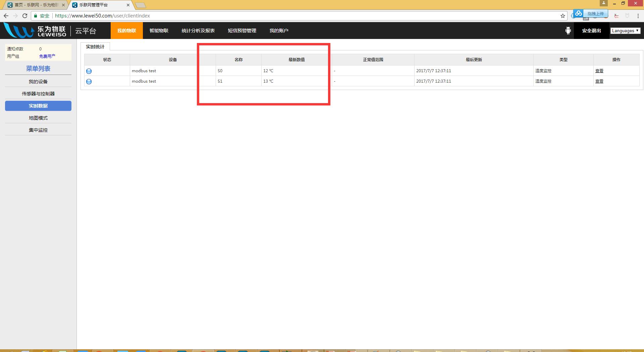Image resolution: width=644 pixels, height=352 pixels.
Task: Click the 状态 column header
Action: coord(107,59)
